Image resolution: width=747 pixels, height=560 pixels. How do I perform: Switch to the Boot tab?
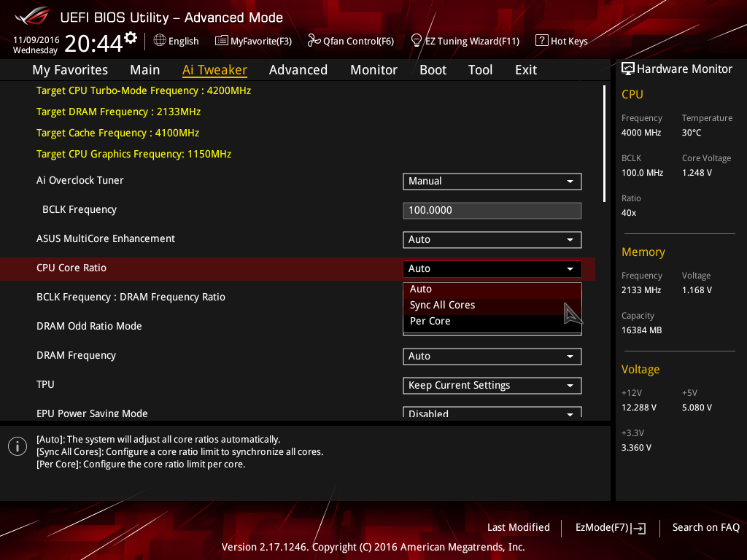pos(433,70)
